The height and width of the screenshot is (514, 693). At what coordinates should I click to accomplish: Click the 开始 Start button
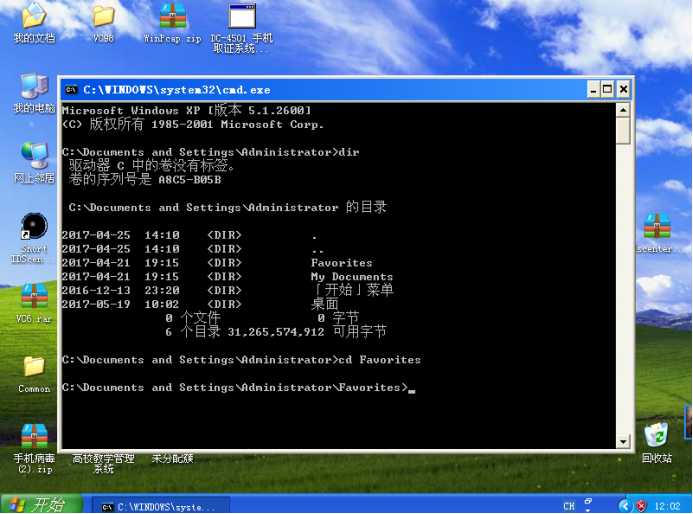pos(41,504)
